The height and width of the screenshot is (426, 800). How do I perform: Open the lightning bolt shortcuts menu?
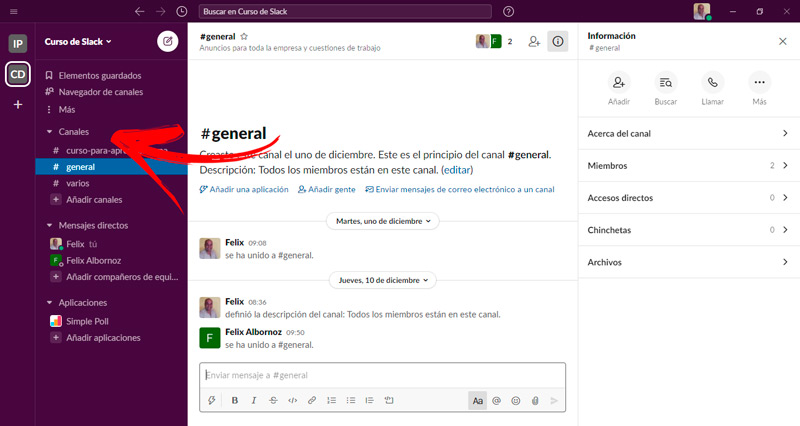click(211, 400)
